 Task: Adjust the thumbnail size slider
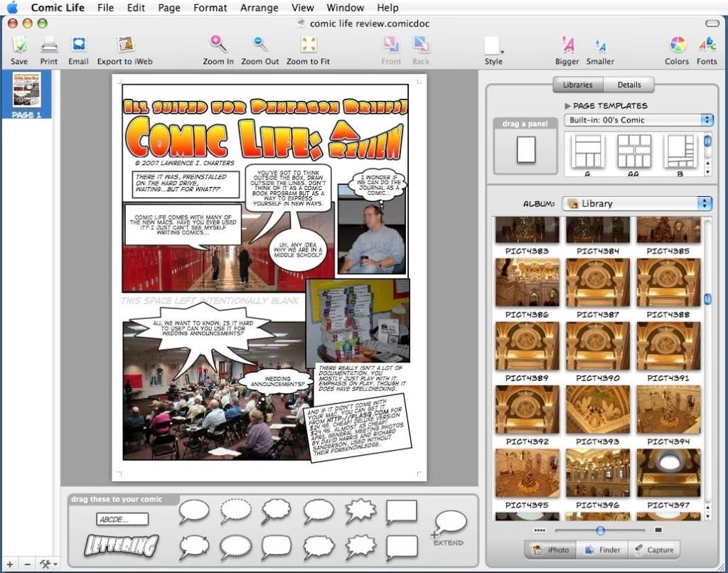601,530
